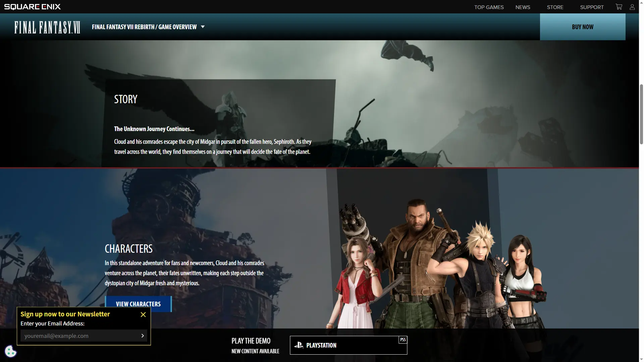Open cookie preferences icon
644x362 pixels.
tap(10, 351)
